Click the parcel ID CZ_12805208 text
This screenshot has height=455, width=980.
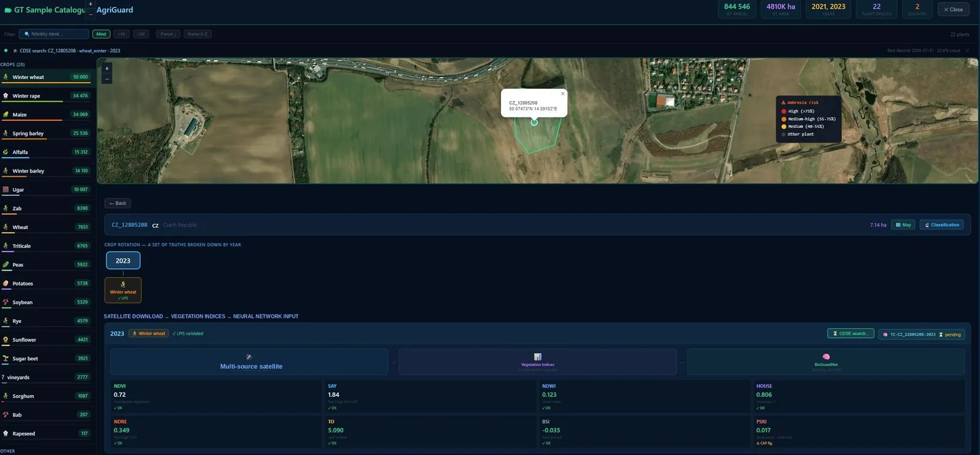[x=129, y=225]
